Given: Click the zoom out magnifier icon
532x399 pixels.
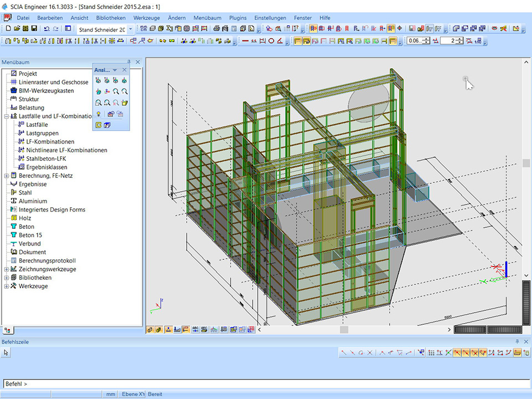Looking at the screenshot, I should click(125, 91).
